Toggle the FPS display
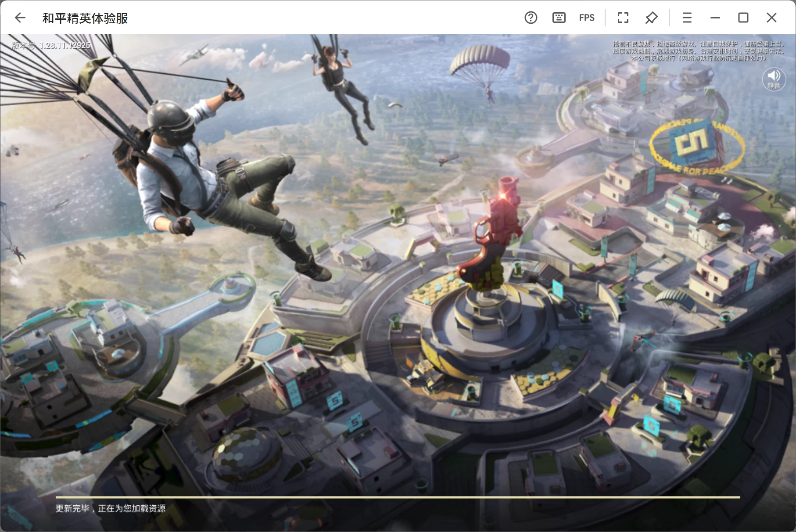 (586, 18)
